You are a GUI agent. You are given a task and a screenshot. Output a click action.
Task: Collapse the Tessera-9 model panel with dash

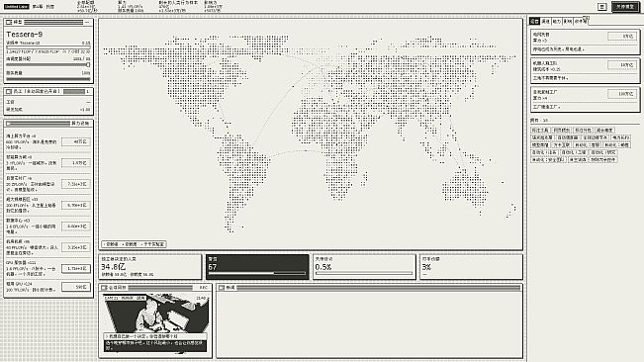87,22
